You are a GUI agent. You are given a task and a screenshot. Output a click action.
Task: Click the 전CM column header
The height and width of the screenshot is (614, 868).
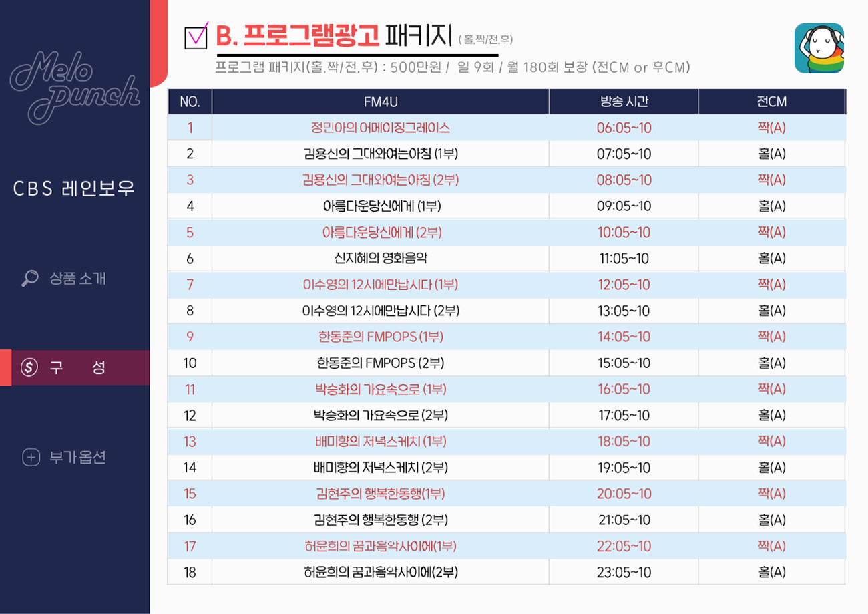pos(771,102)
